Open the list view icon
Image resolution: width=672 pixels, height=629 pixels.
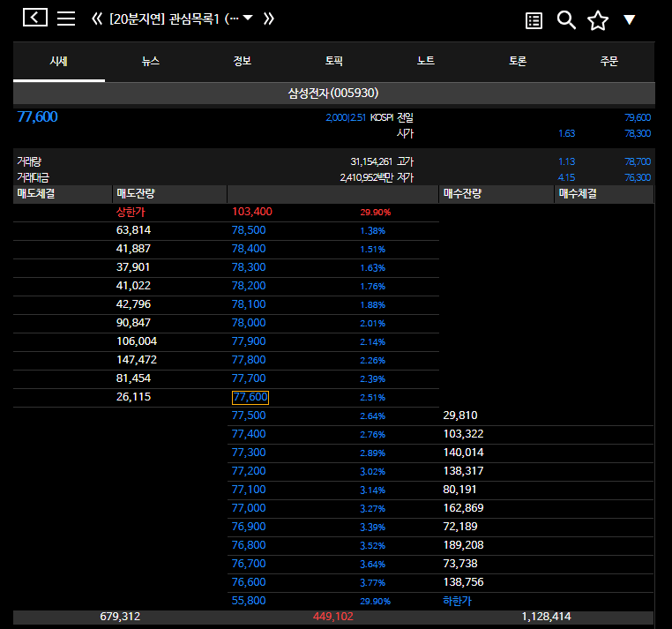point(534,20)
